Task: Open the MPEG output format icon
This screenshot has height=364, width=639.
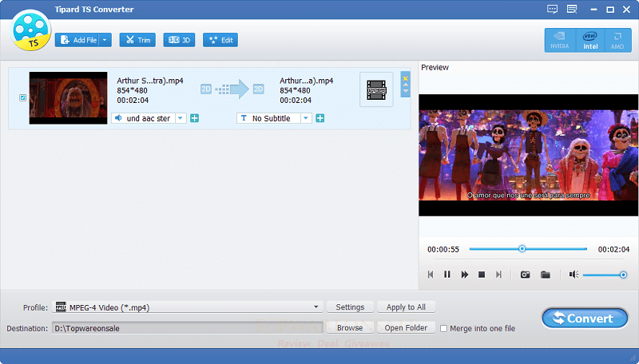Action: pyautogui.click(x=376, y=89)
